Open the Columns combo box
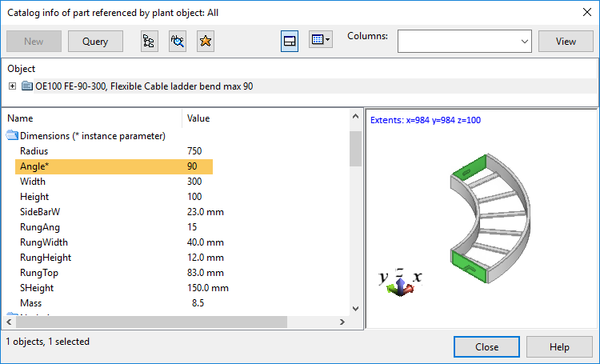600x364 pixels. [465, 41]
